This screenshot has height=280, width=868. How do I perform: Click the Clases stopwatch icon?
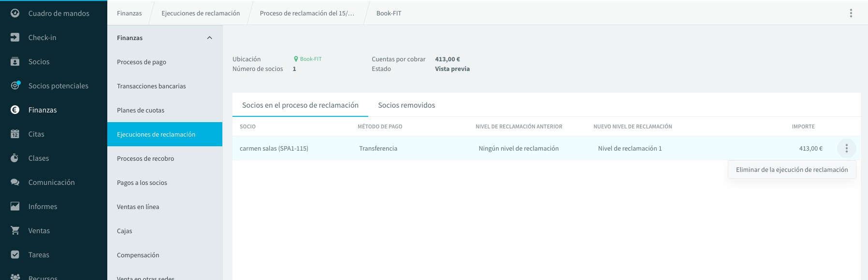(15, 158)
